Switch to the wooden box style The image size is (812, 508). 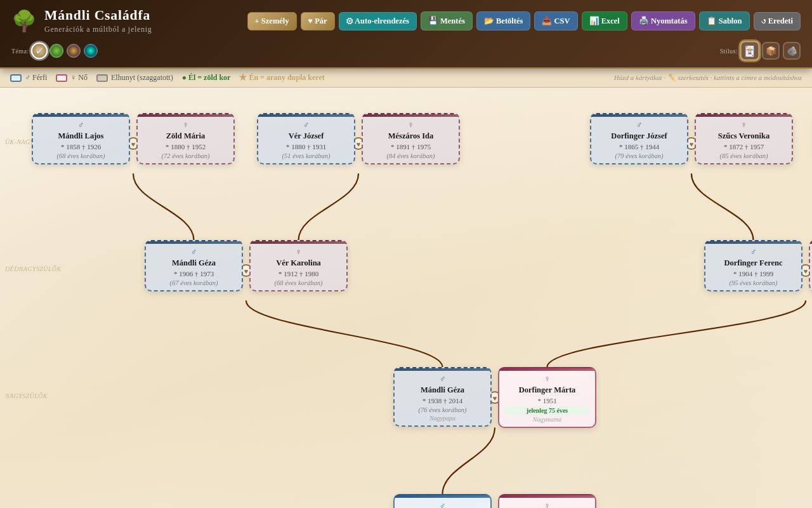pos(771,51)
